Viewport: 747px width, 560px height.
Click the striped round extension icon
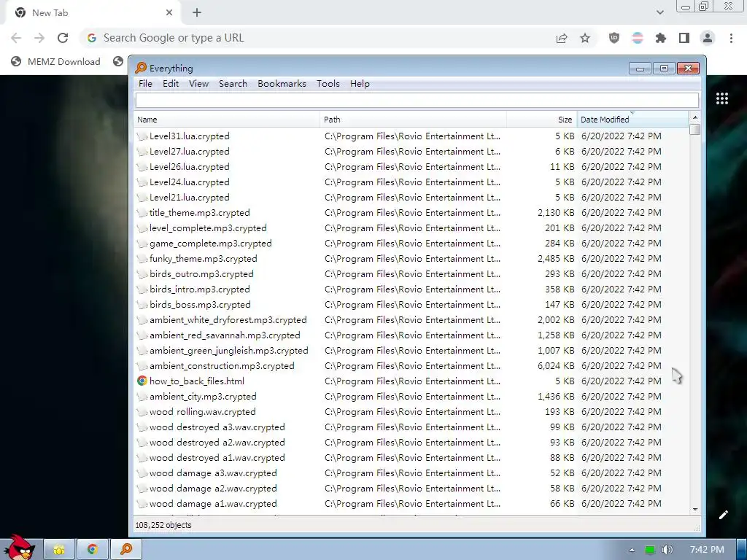coord(638,38)
